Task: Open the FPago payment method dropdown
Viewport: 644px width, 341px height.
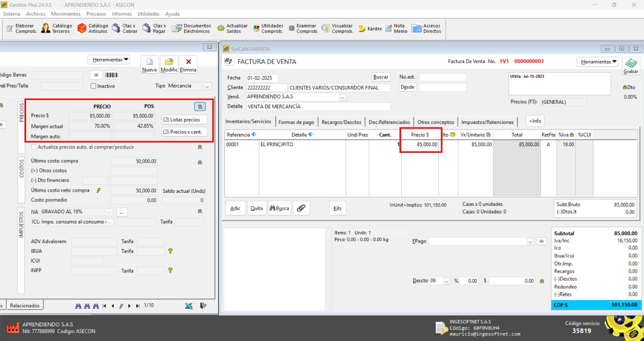Action: pyautogui.click(x=530, y=242)
